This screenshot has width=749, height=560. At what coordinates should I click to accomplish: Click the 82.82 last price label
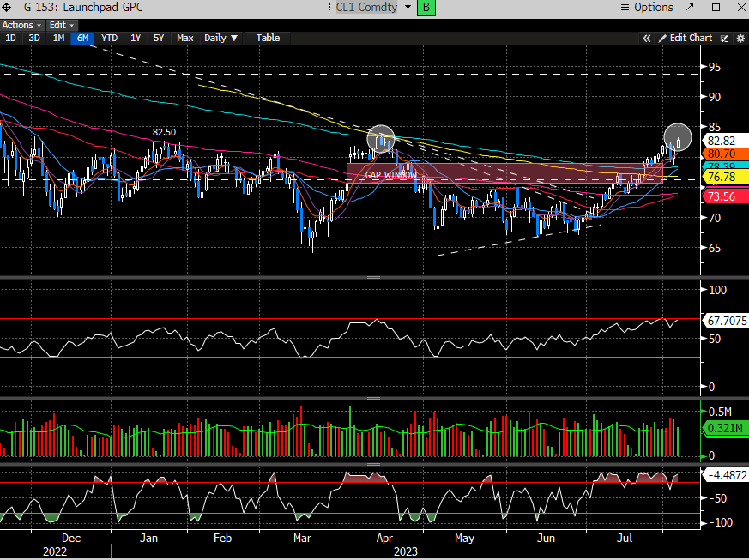pyautogui.click(x=724, y=141)
